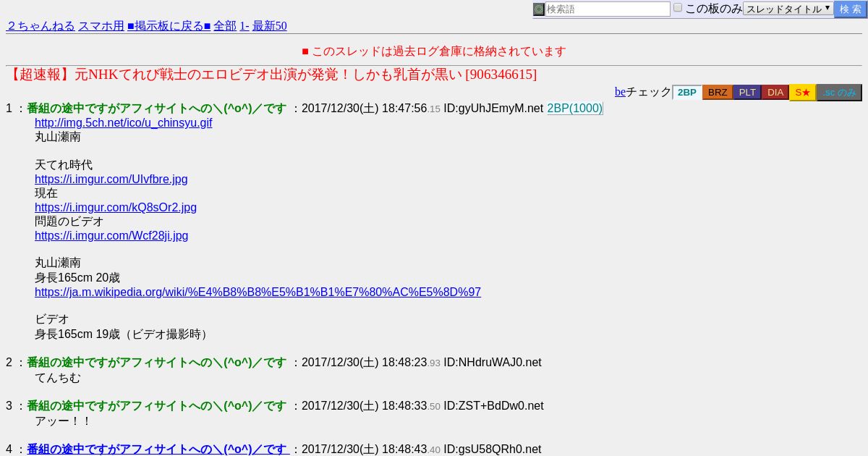The height and width of the screenshot is (456, 868).
Task: Select the PLT filter tab
Action: tap(747, 93)
